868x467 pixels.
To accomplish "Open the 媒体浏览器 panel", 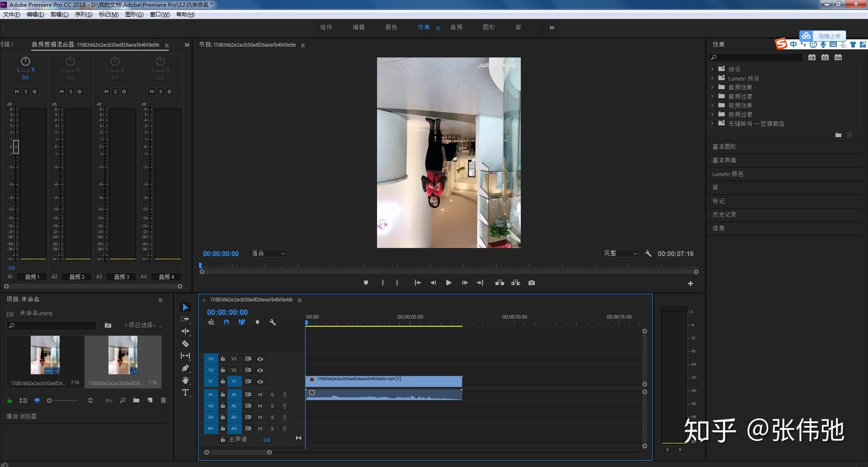I will 21,416.
